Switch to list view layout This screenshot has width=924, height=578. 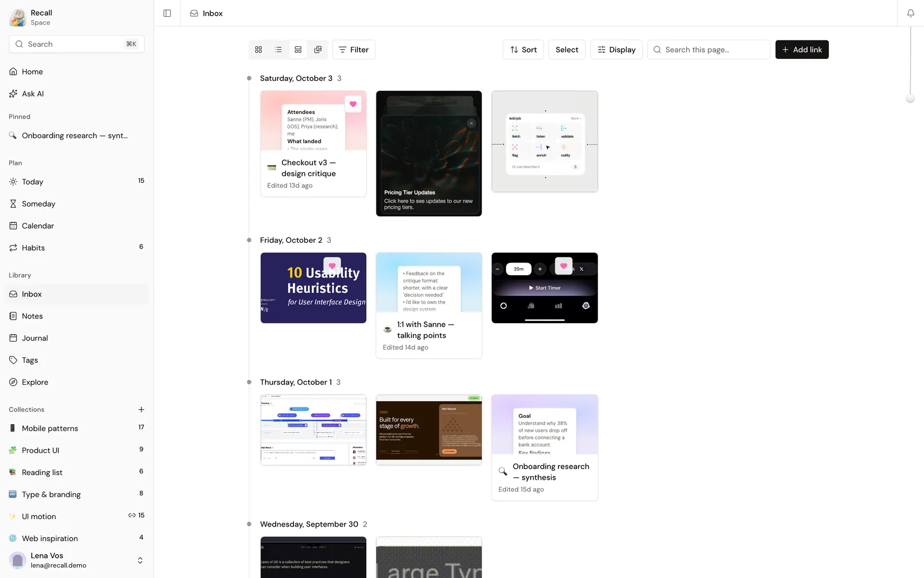coord(278,50)
